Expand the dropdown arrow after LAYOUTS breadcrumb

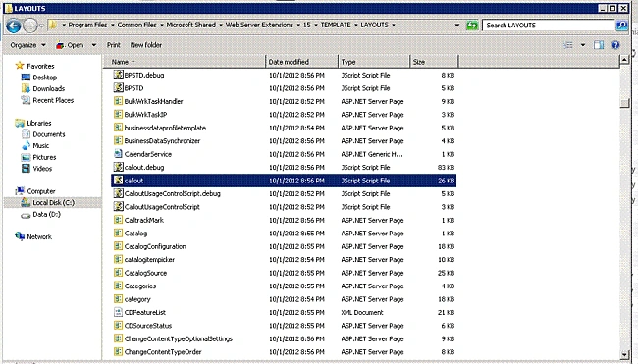tap(394, 25)
